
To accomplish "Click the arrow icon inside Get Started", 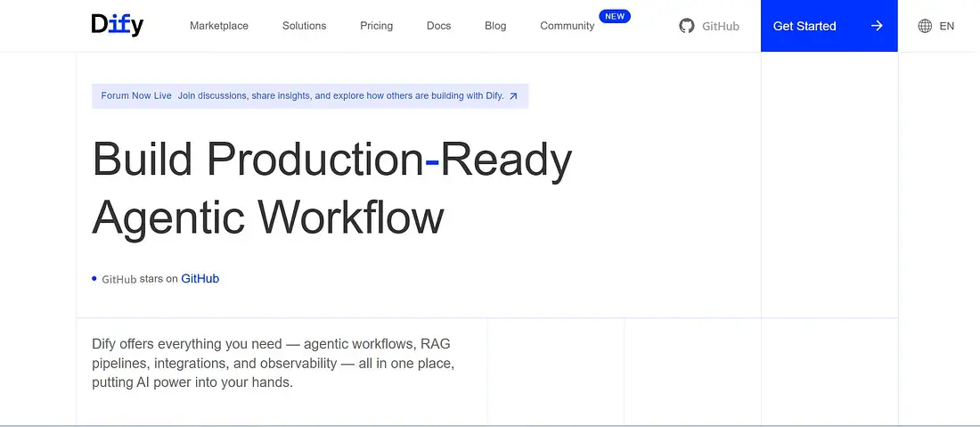I will click(x=877, y=26).
